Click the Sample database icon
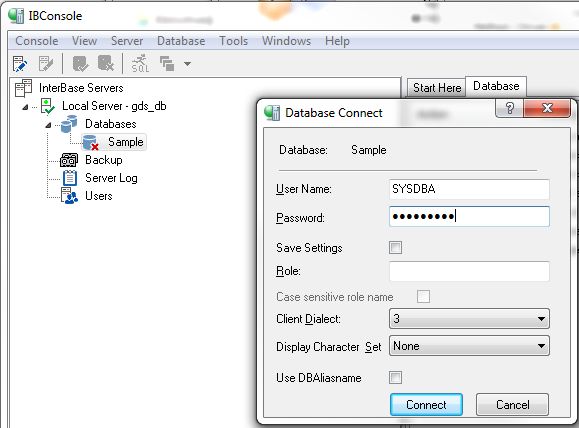579x428 pixels. tap(90, 142)
